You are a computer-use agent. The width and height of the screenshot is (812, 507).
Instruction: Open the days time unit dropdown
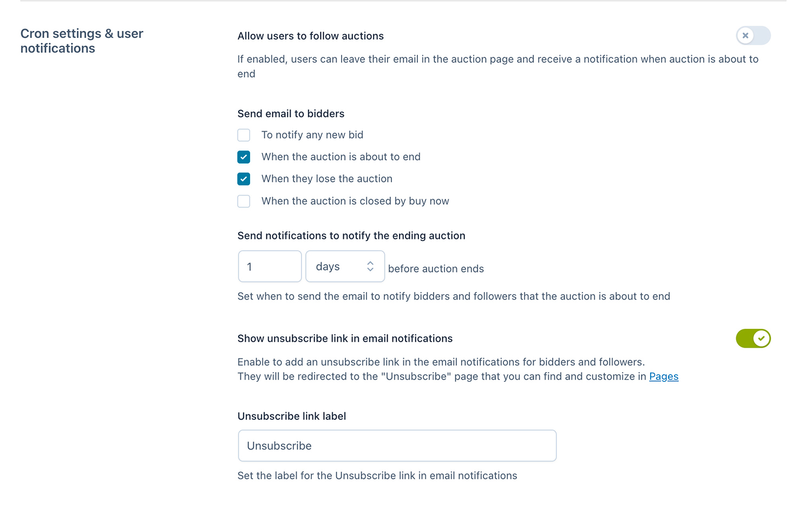coord(345,266)
